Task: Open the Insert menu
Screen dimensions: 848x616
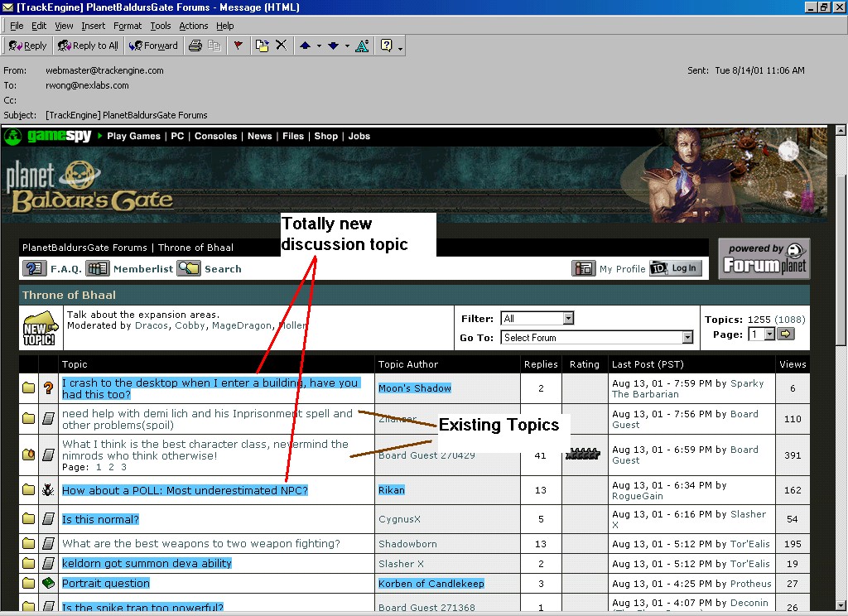Action: (x=93, y=26)
